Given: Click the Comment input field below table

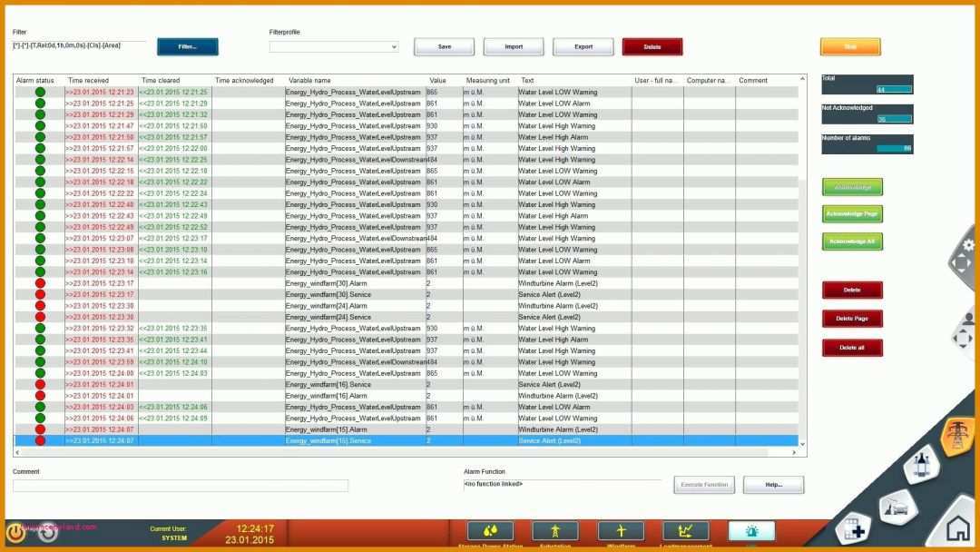Looking at the screenshot, I should click(181, 486).
